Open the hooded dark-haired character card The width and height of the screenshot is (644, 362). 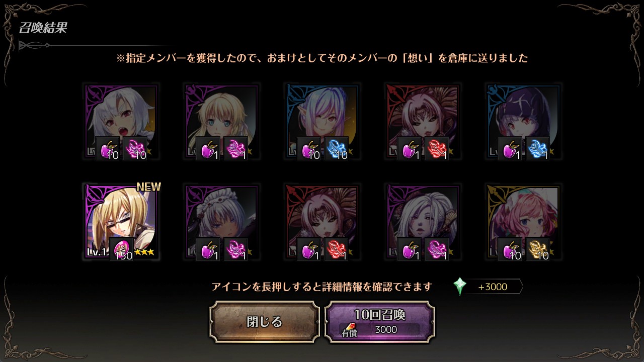point(524,121)
